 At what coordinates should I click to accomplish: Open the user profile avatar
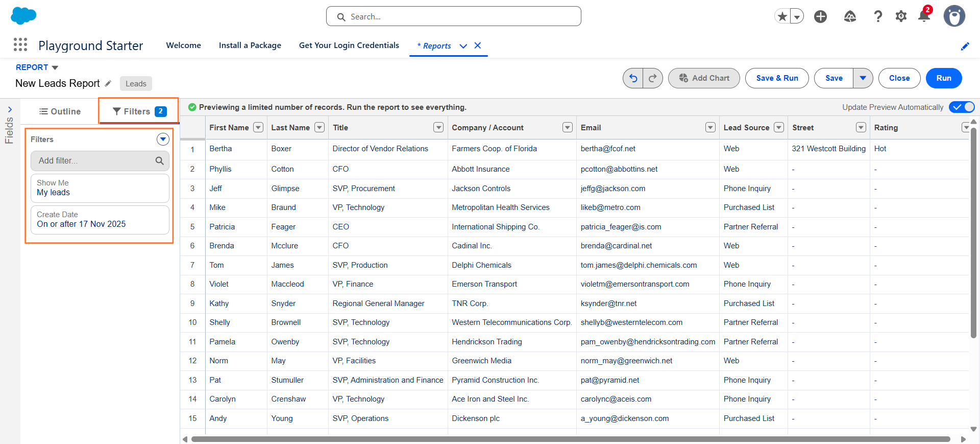(x=954, y=16)
